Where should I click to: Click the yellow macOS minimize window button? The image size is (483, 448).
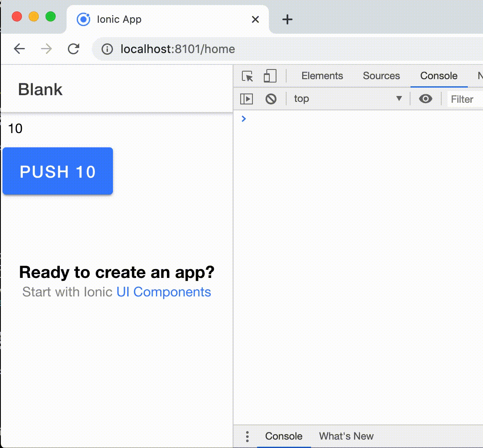pyautogui.click(x=34, y=16)
